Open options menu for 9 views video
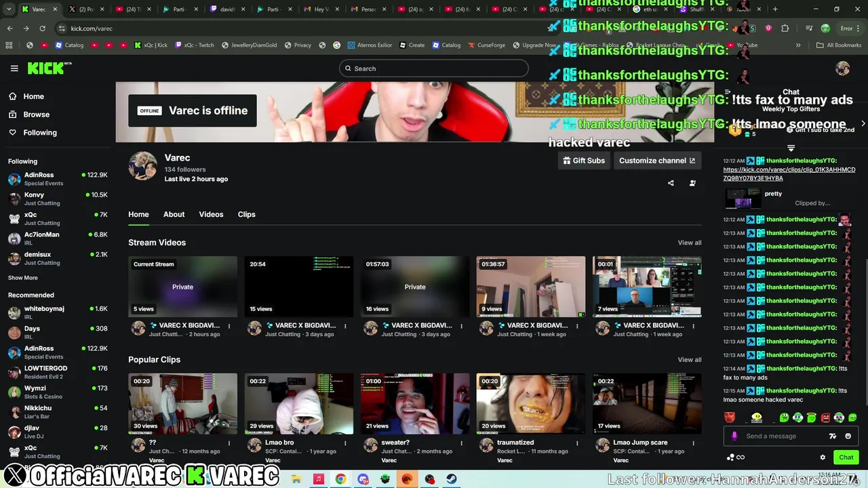The image size is (868, 488). 577,326
